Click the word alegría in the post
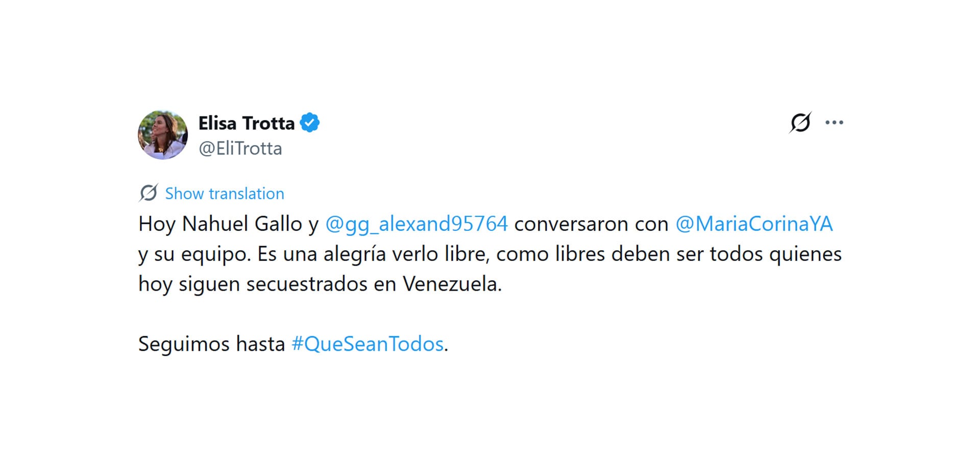This screenshot has height=455, width=980. coord(354,254)
